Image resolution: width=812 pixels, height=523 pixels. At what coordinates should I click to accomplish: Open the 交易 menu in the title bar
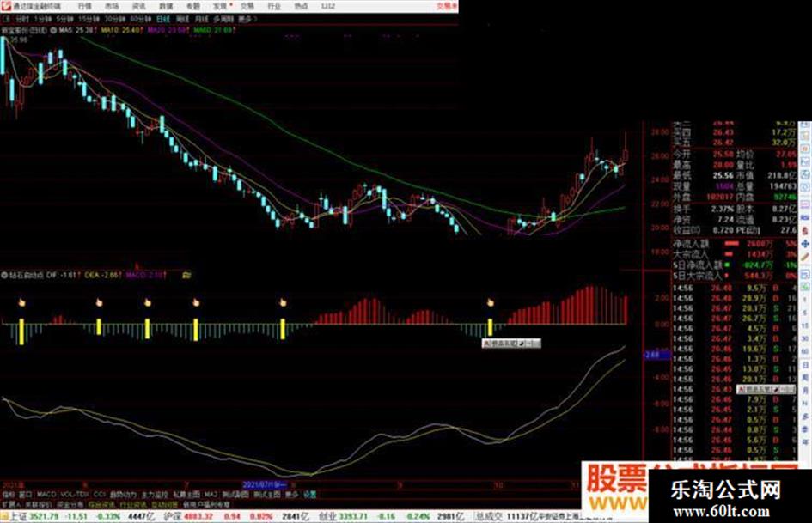click(x=247, y=6)
